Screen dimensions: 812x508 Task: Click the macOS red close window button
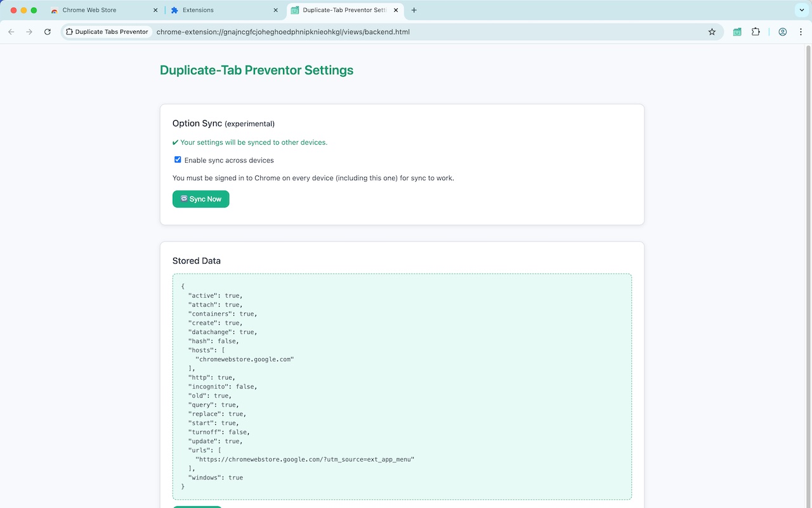pos(13,10)
